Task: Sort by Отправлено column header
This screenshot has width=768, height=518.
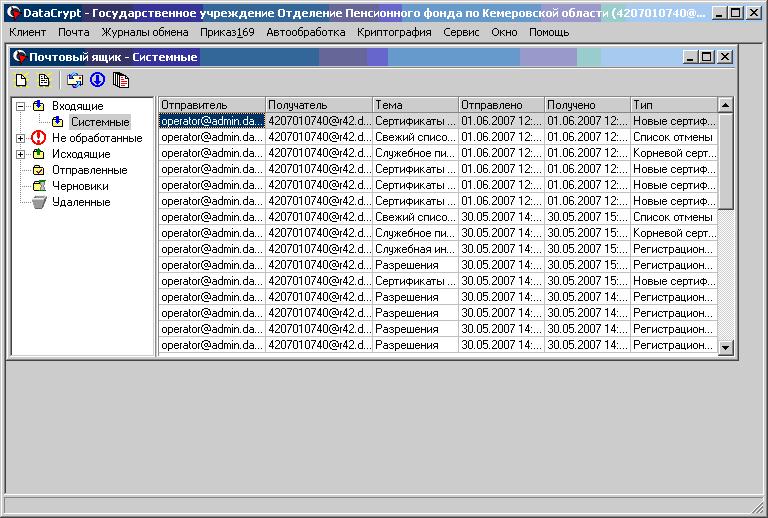Action: [502, 105]
